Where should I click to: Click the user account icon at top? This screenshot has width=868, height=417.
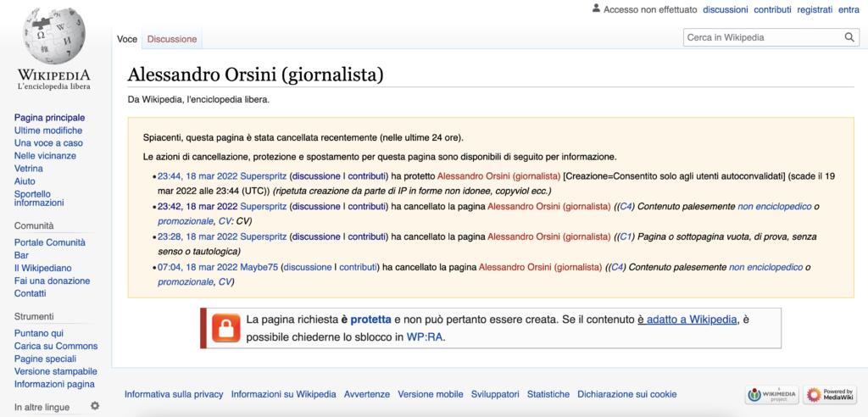596,9
